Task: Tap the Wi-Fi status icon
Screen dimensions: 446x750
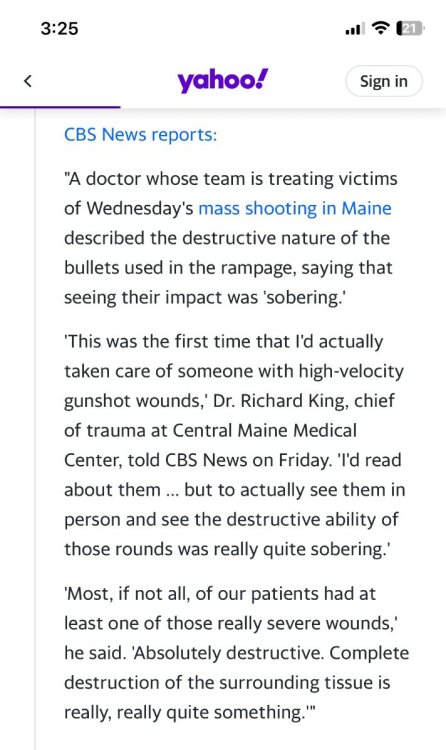Action: point(381,29)
